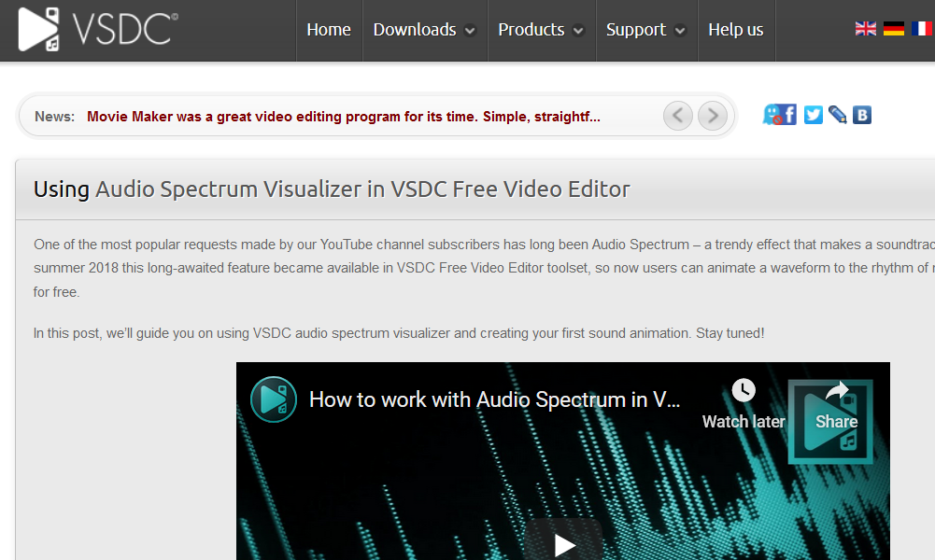Open the Movie Maker news headline link
935x560 pixels.
coord(344,117)
